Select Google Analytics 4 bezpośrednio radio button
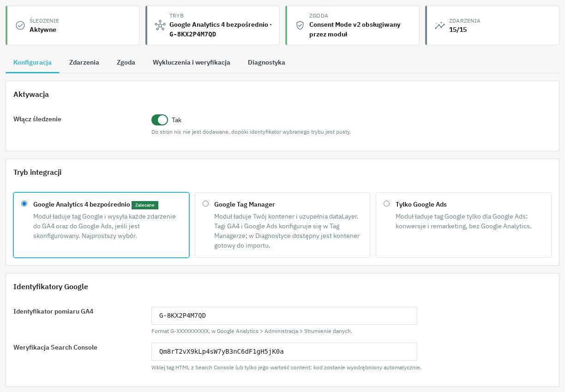The image size is (565, 392). [24, 204]
